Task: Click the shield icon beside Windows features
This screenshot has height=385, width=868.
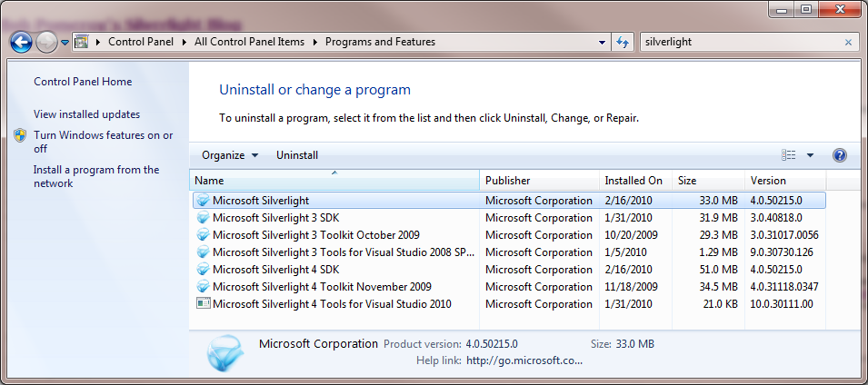Action: point(21,135)
